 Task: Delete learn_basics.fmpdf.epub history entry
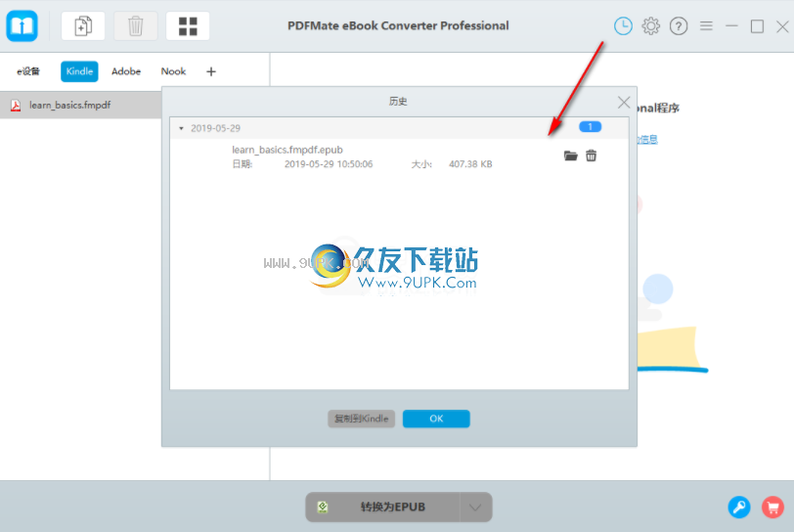[x=591, y=155]
